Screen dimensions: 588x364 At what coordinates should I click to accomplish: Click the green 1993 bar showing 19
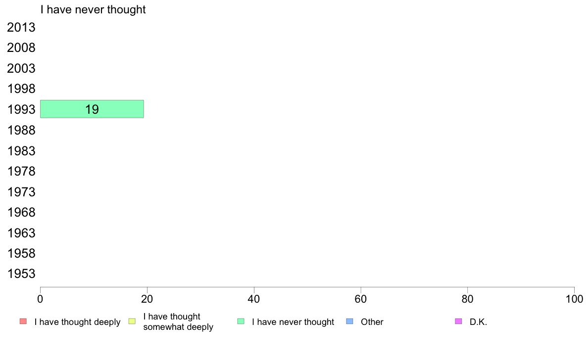point(92,109)
